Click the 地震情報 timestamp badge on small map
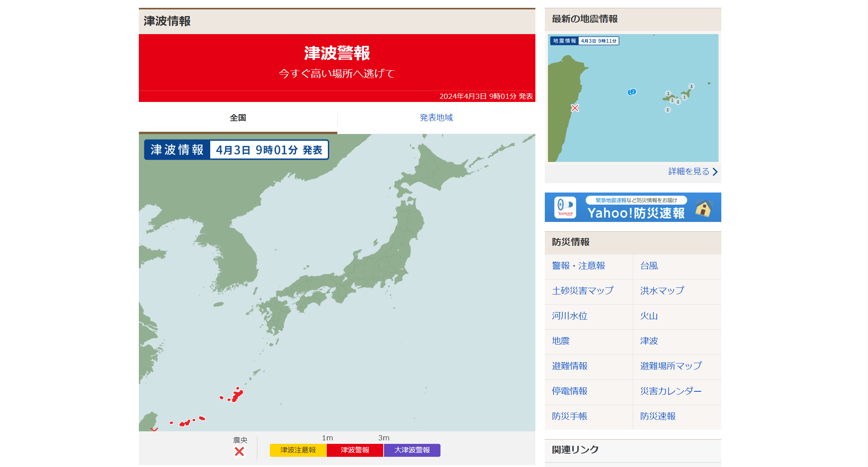Screen dimensions: 868x467 coord(584,41)
